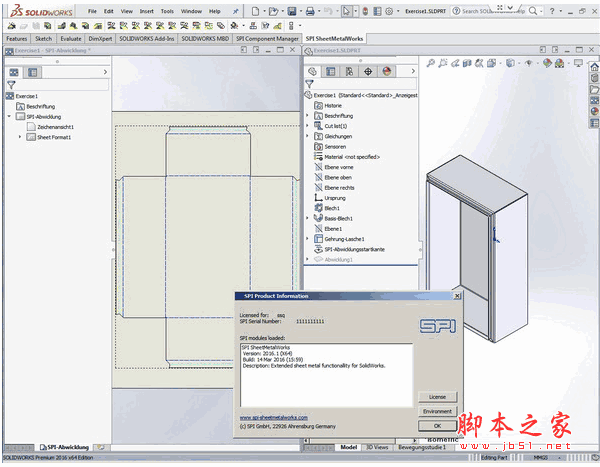This screenshot has height=467, width=600.
Task: Expand hidden tabs arrow in part panel
Action: tap(413, 71)
